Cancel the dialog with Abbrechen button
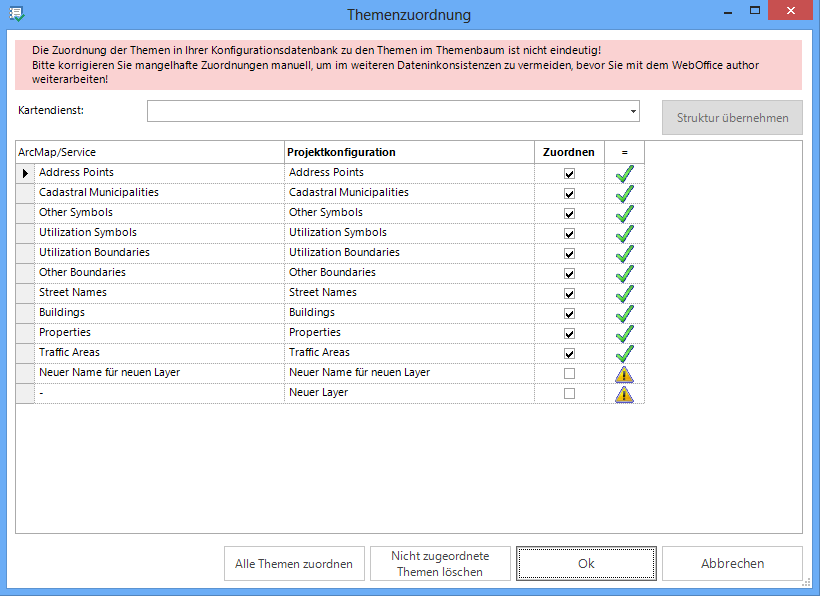The image size is (820, 596). 732,564
